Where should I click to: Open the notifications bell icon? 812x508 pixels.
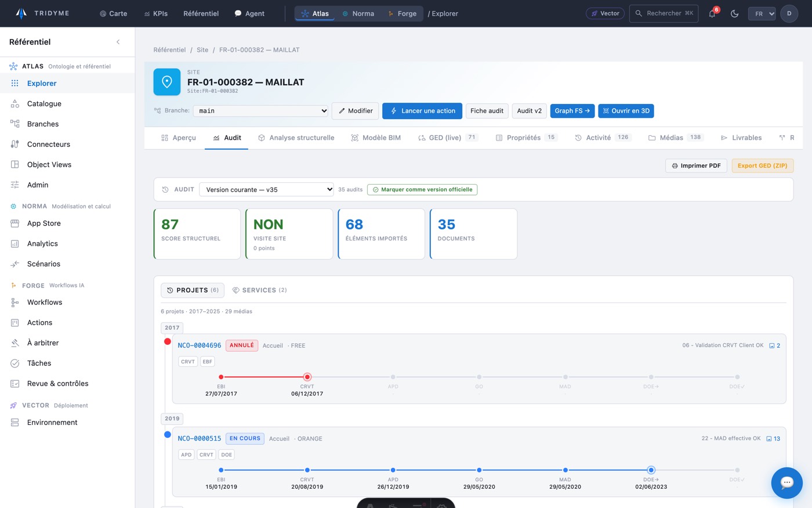click(x=712, y=13)
